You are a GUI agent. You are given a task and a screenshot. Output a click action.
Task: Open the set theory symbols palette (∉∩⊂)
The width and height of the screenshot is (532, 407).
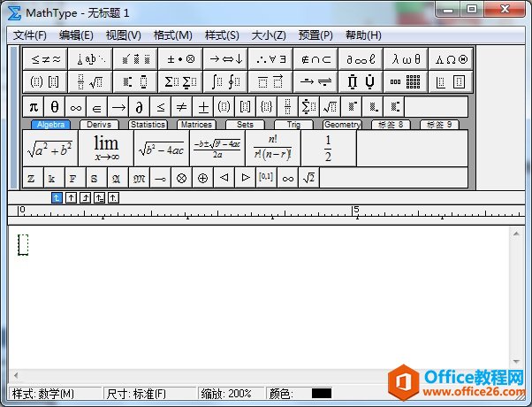(315, 59)
